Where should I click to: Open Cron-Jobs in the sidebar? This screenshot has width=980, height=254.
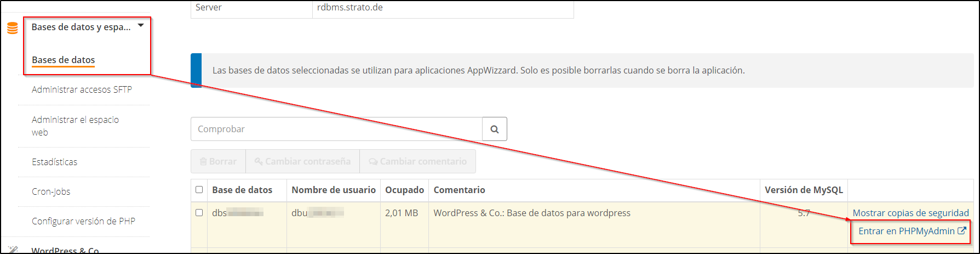51,191
